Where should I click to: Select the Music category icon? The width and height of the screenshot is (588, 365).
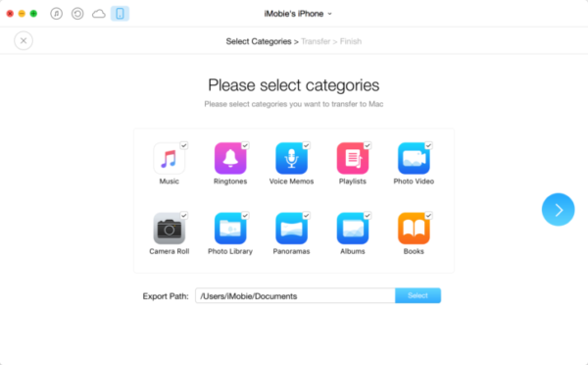tap(170, 158)
